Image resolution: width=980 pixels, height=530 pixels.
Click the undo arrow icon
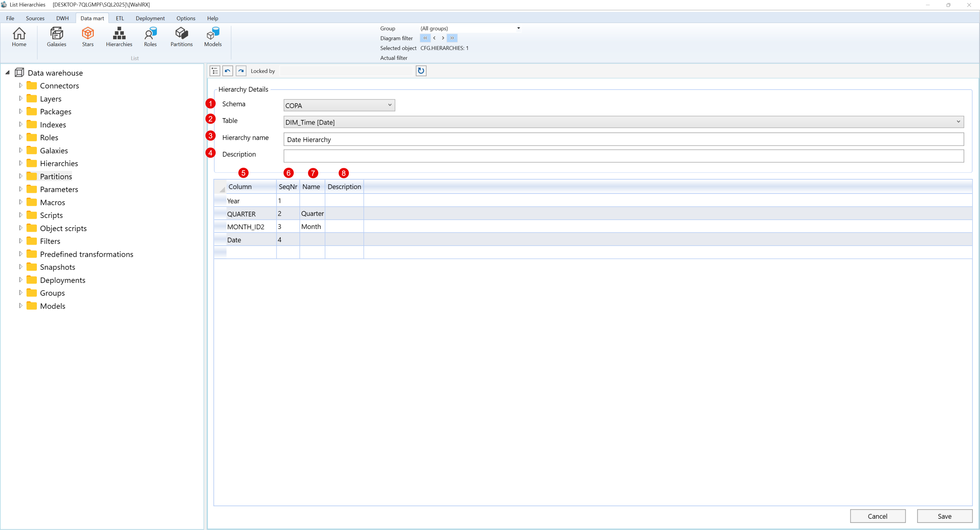coord(227,71)
